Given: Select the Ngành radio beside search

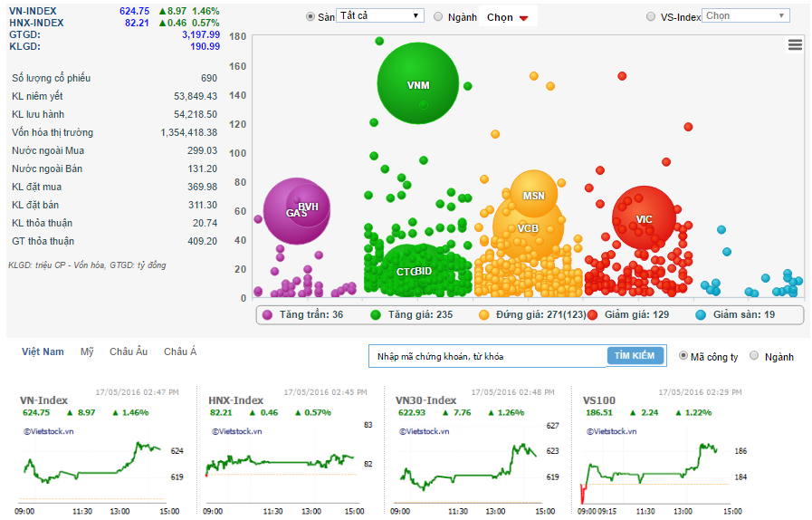Looking at the screenshot, I should point(755,356).
